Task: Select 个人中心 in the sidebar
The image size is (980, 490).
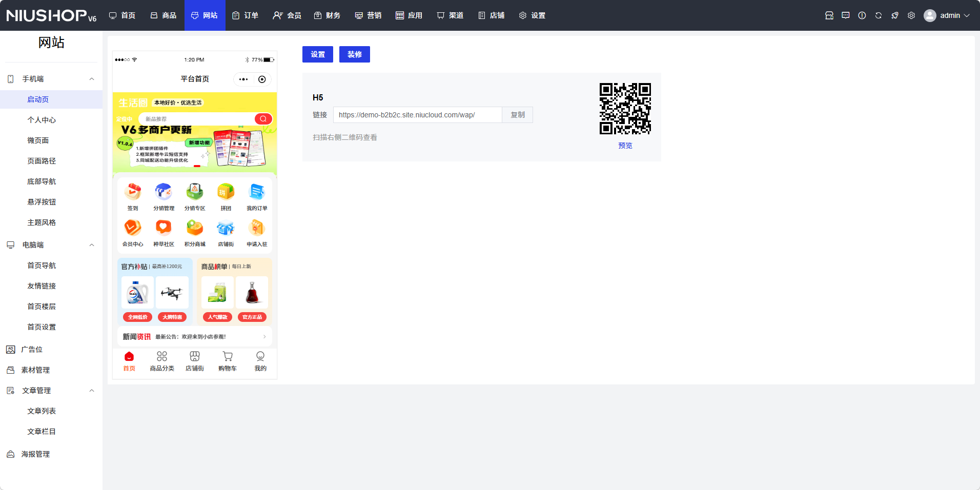Action: pyautogui.click(x=51, y=120)
